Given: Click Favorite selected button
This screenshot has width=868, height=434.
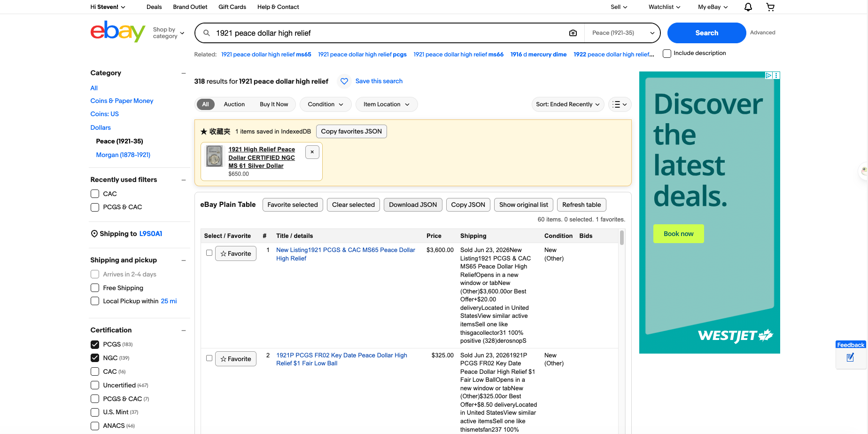Looking at the screenshot, I should coord(293,205).
